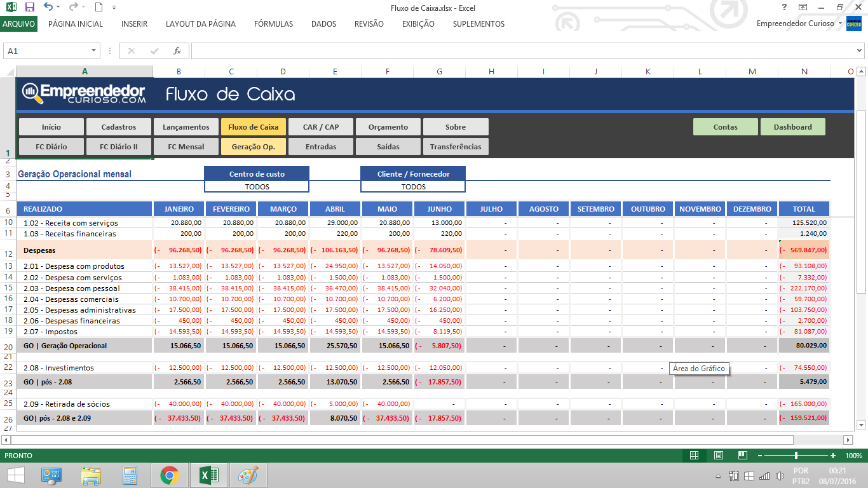Launch Calculator from the Windows taskbar
The image size is (868, 488).
(x=130, y=475)
